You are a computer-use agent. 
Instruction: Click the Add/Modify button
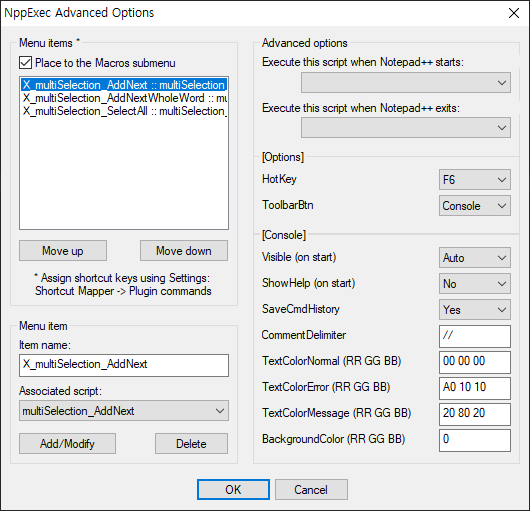[67, 443]
